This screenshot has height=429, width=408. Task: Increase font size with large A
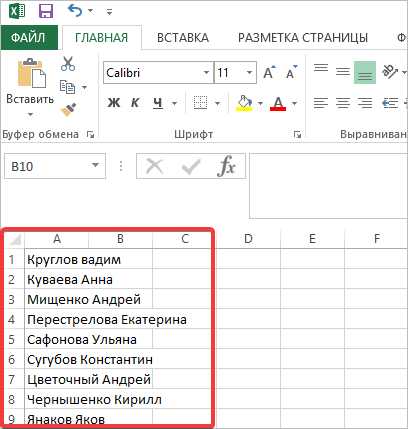point(269,72)
